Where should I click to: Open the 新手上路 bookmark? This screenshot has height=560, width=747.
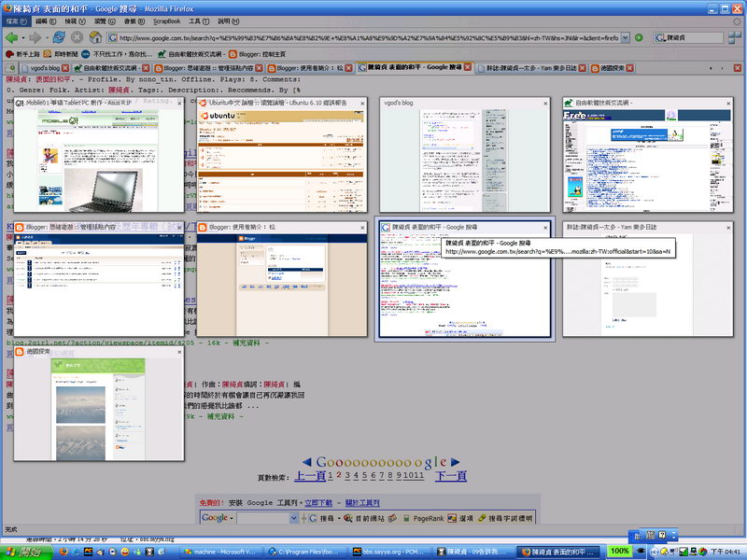(x=22, y=54)
